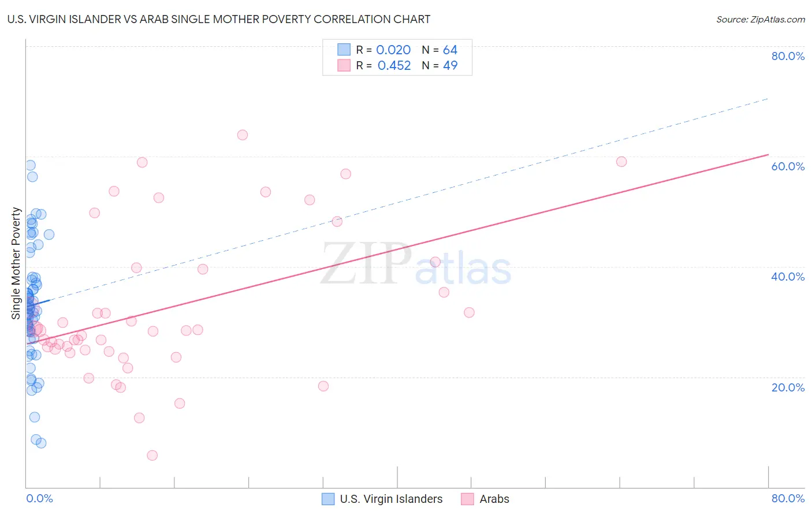Click the pink Arabs legend swatch
812x515 pixels.
pyautogui.click(x=468, y=499)
